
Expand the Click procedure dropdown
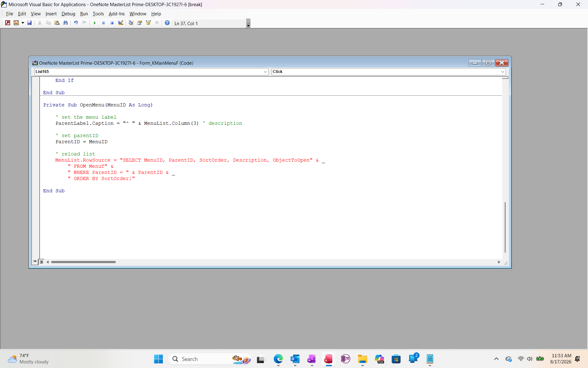[x=503, y=71]
